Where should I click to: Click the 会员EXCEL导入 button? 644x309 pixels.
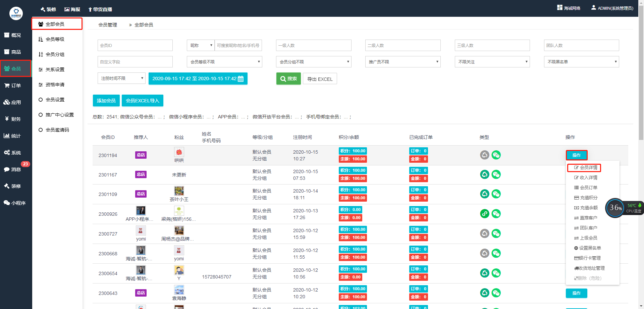(x=142, y=101)
